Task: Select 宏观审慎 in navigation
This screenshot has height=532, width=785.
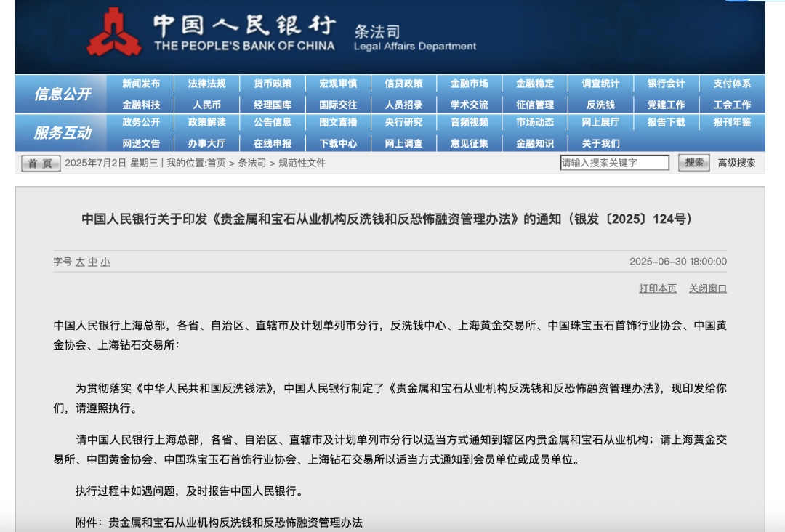Action: pos(338,84)
